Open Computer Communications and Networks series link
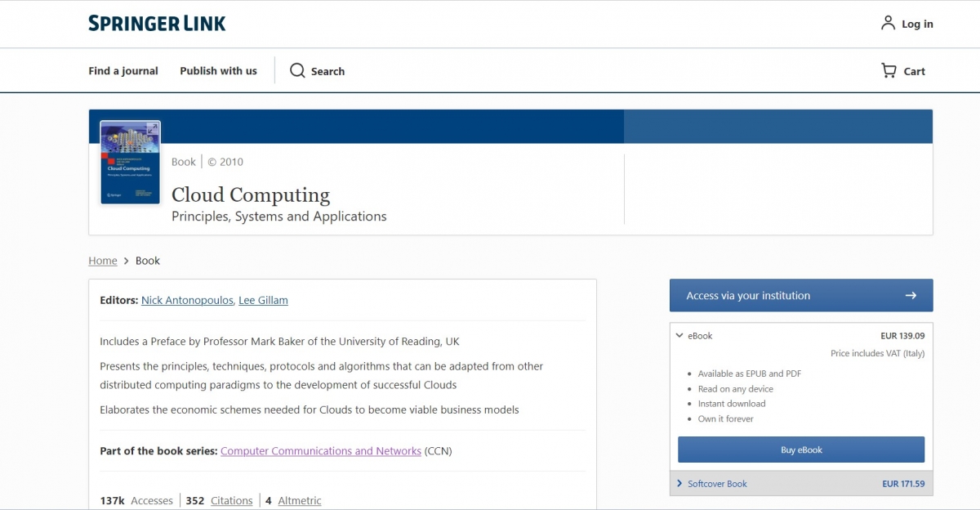 (321, 451)
